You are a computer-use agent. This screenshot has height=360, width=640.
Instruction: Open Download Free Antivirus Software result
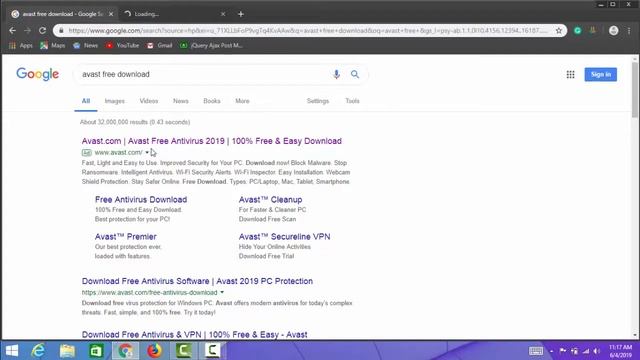point(197,281)
